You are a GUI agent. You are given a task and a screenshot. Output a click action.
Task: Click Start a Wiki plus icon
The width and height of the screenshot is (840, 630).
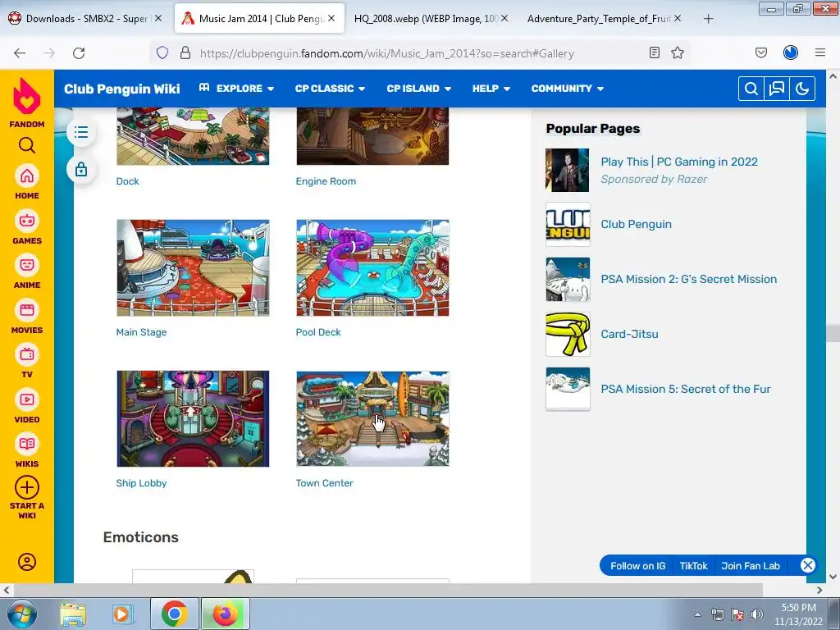point(27,487)
